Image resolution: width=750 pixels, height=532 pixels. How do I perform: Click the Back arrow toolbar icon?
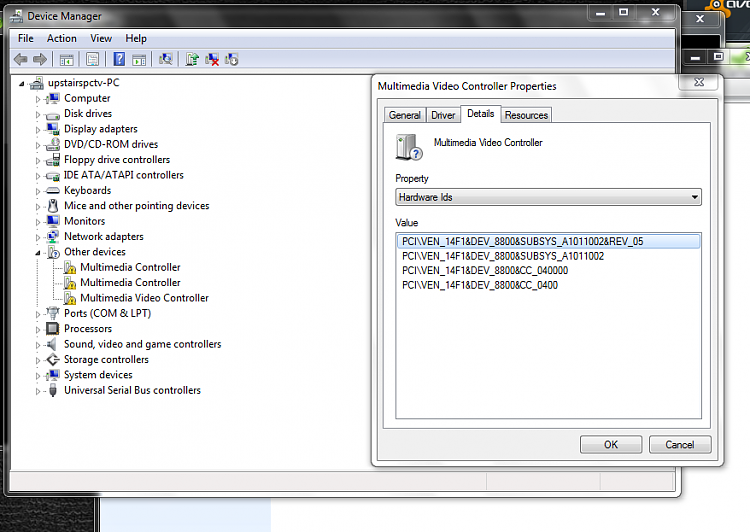click(21, 59)
